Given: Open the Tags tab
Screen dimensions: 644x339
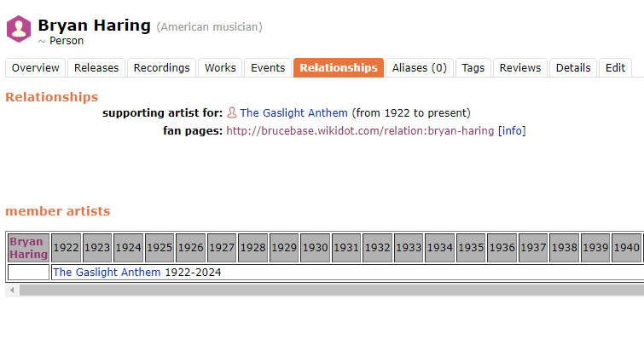Looking at the screenshot, I should pos(473,67).
